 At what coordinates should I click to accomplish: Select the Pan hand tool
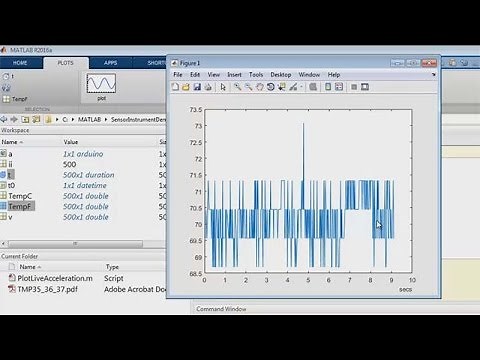coord(259,87)
